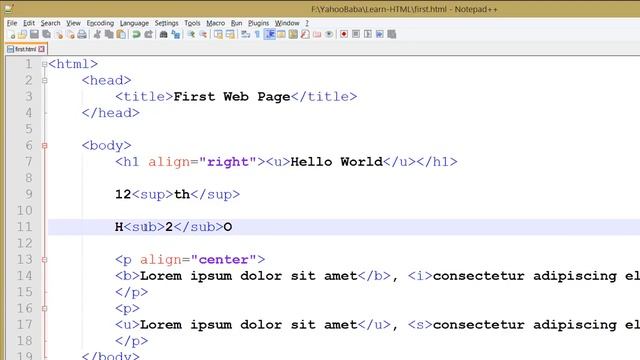
Task: Click the Stop recording macro icon
Action: (356, 34)
